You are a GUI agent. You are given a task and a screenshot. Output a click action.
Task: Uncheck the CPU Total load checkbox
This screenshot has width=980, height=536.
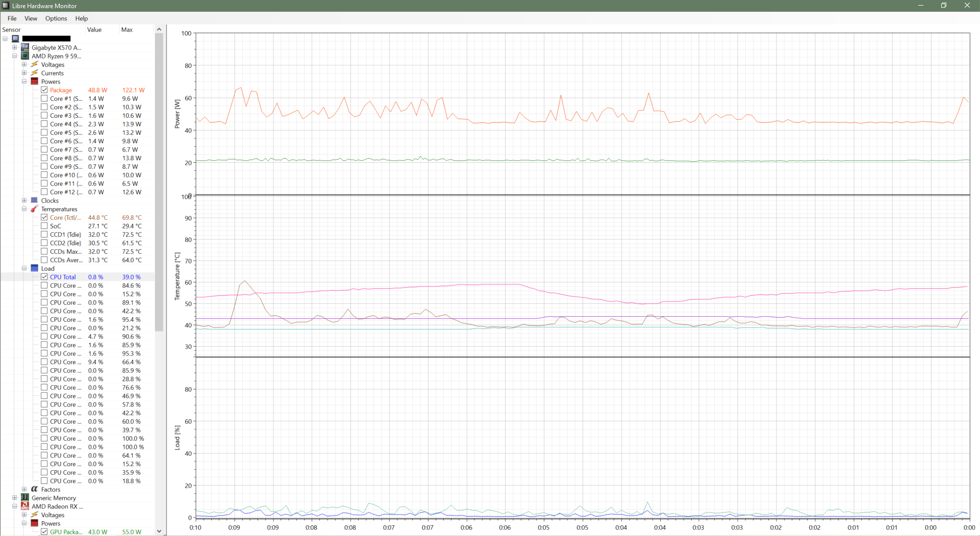coord(44,277)
